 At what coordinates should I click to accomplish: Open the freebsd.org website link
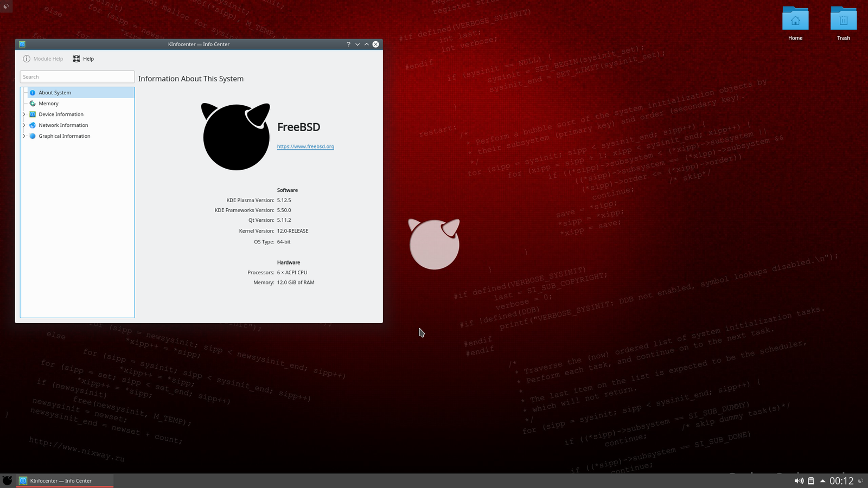pyautogui.click(x=305, y=146)
